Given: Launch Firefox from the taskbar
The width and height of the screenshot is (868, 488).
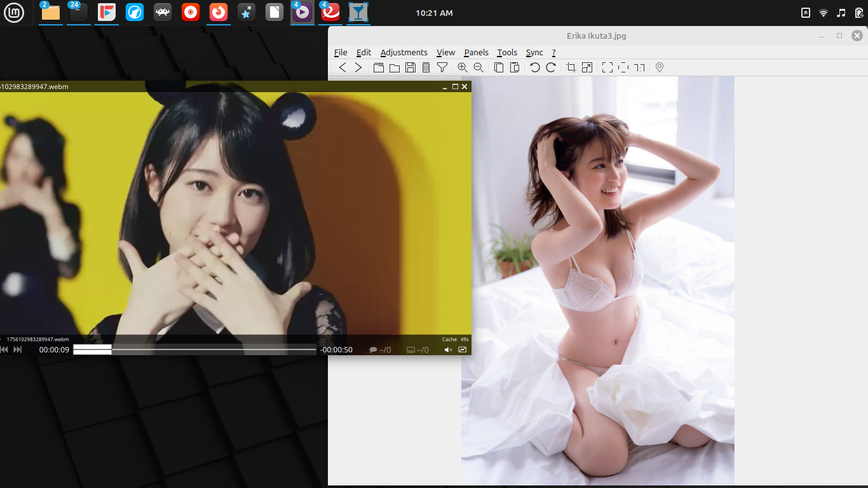Looking at the screenshot, I should click(219, 12).
